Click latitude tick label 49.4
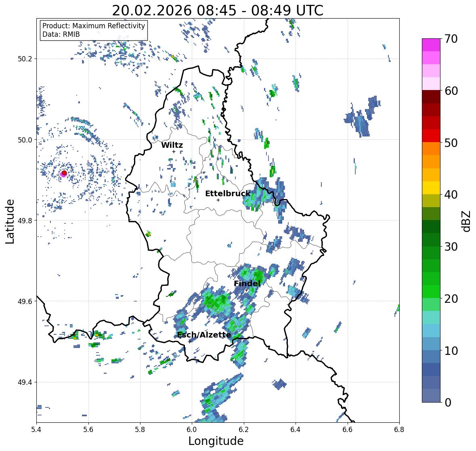Screen dimensions: 476x451 (x=25, y=382)
